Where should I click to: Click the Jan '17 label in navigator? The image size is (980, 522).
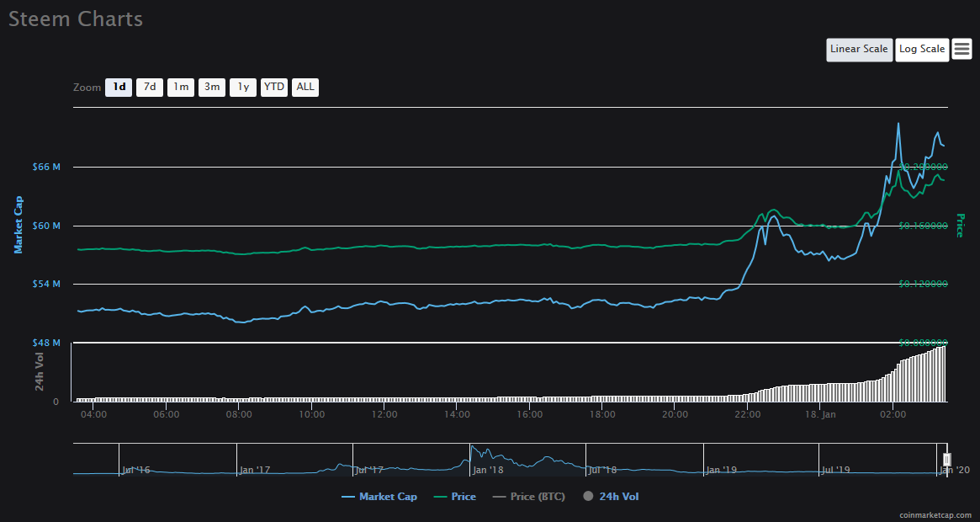pyautogui.click(x=254, y=470)
